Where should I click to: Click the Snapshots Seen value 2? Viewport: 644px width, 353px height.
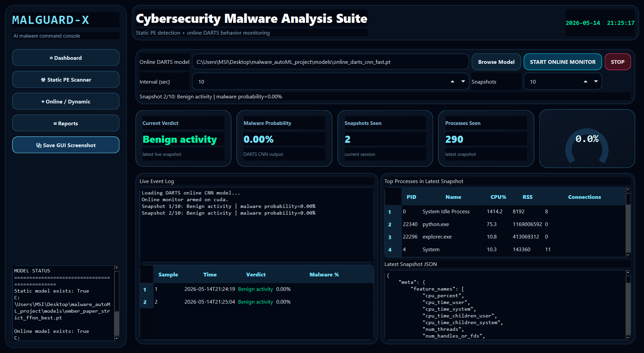tap(347, 139)
